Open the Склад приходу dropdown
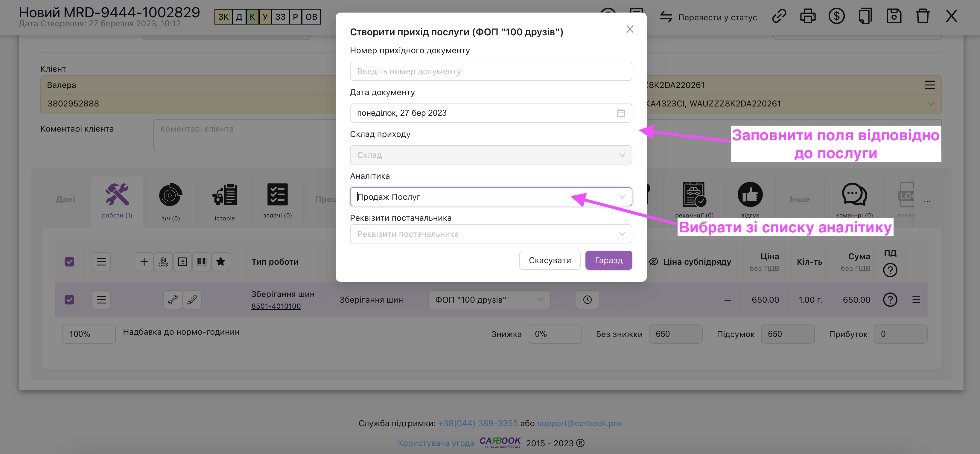The image size is (980, 454). [491, 155]
